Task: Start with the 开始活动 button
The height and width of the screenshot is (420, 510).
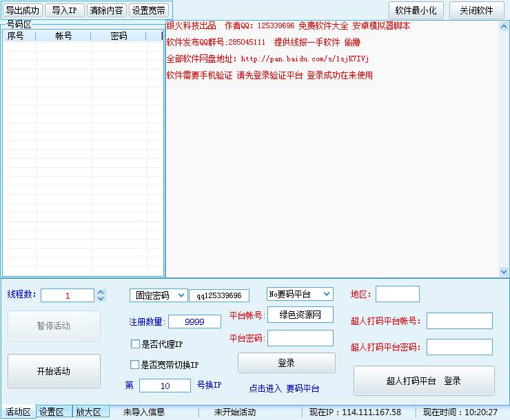Action: (54, 371)
